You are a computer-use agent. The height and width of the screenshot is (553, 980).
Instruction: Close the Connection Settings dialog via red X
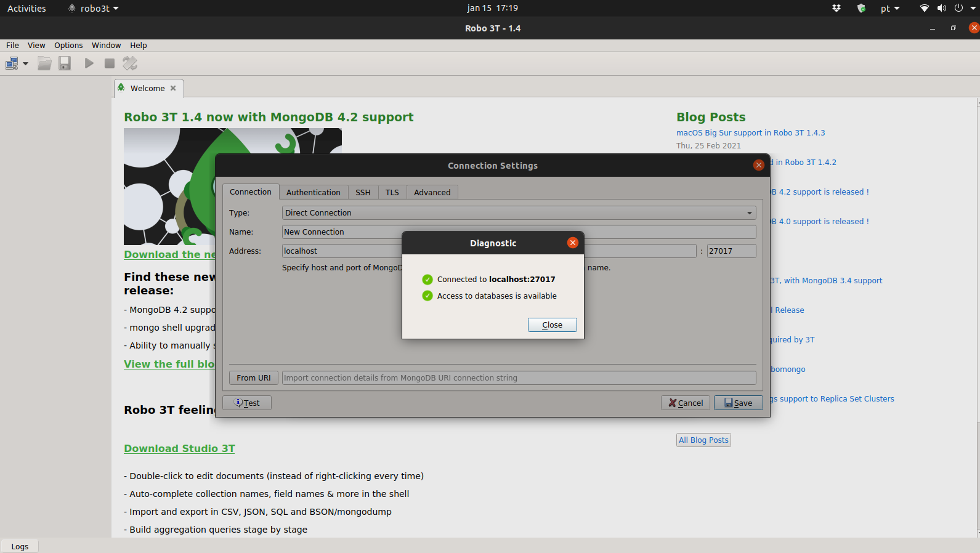click(x=759, y=165)
